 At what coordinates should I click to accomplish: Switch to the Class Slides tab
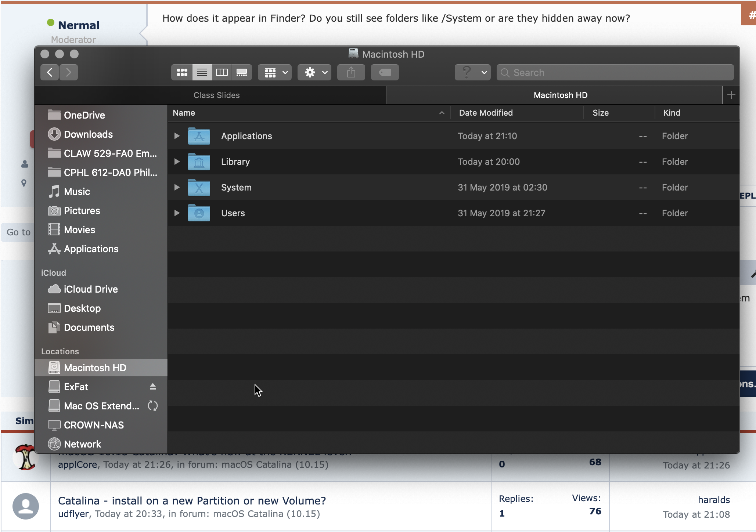(x=217, y=95)
